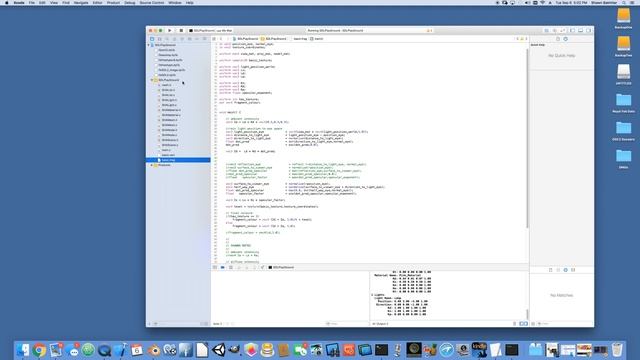Toggle breakpoints activation in debug bar

(222, 267)
